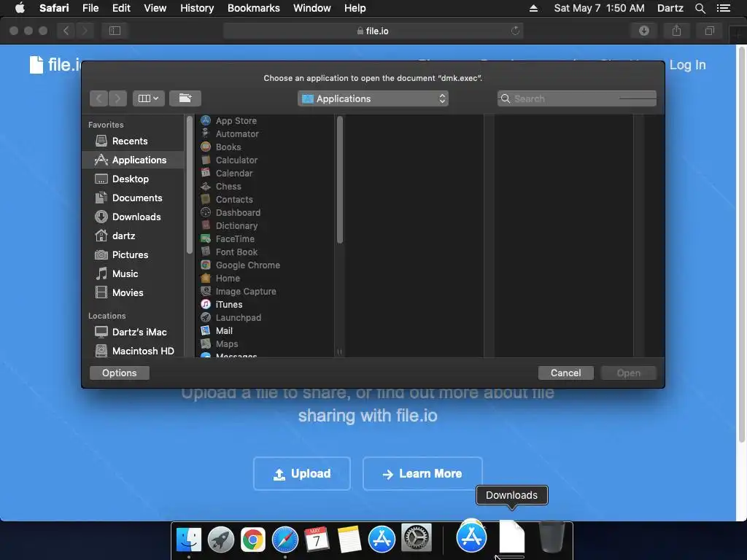Focus the dialog Search field
747x560 pixels.
[x=577, y=98]
